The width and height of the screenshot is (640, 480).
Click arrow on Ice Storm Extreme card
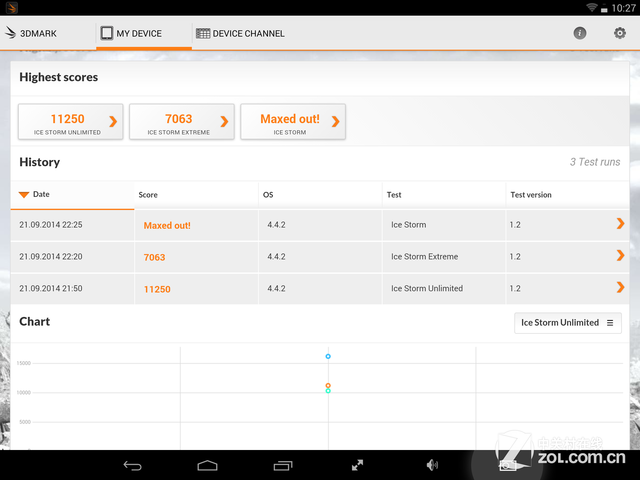tap(224, 121)
